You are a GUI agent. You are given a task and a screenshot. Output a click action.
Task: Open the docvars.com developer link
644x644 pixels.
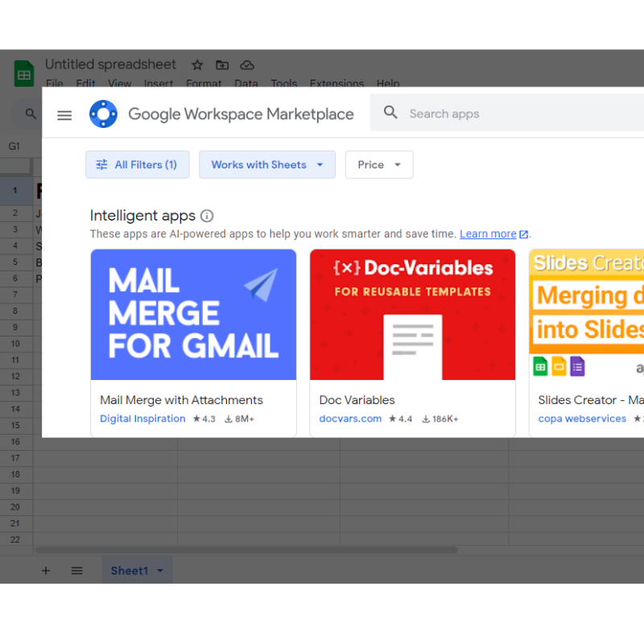(350, 419)
